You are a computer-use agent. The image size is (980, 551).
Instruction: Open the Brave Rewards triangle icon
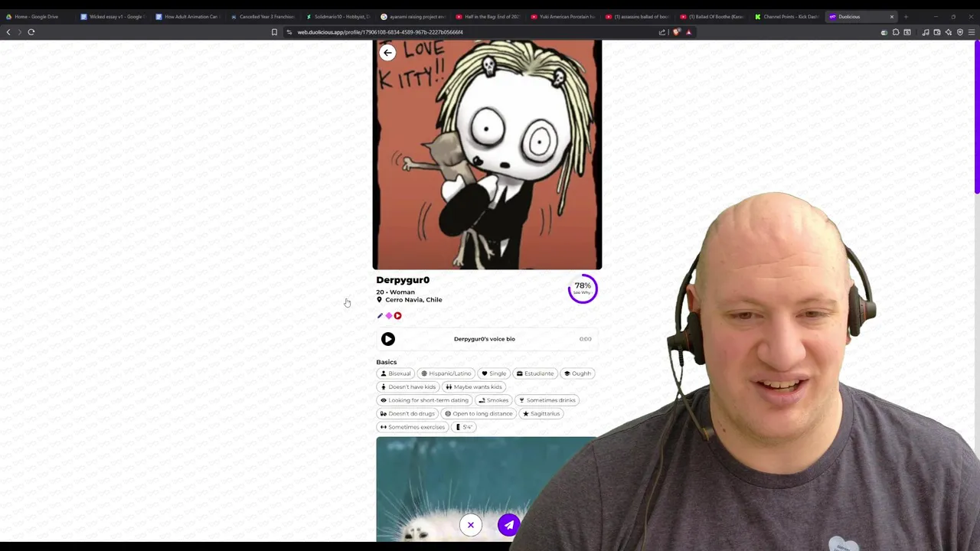point(688,32)
